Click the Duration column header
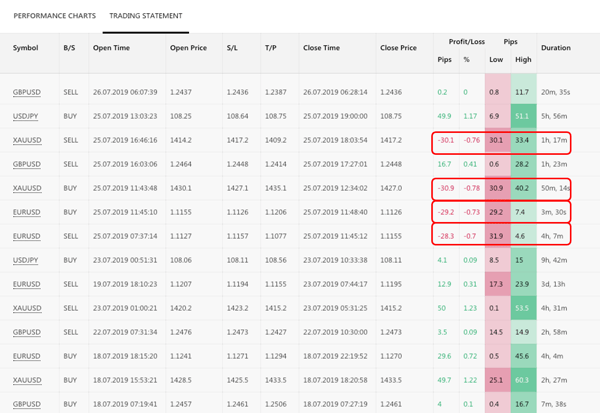The width and height of the screenshot is (600, 413). coord(556,48)
